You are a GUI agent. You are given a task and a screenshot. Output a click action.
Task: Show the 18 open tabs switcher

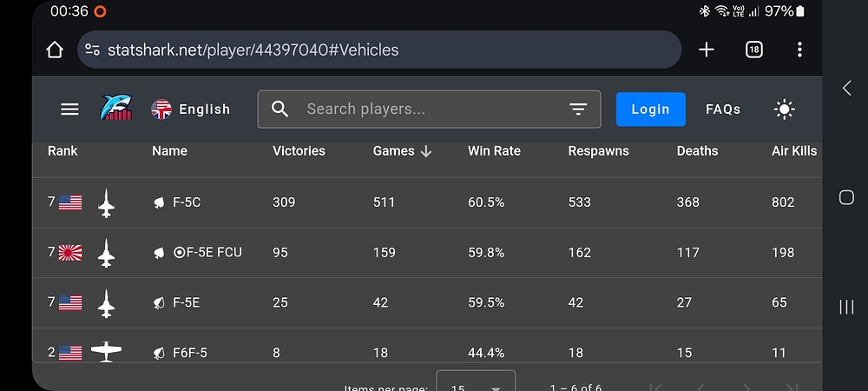[x=754, y=50]
